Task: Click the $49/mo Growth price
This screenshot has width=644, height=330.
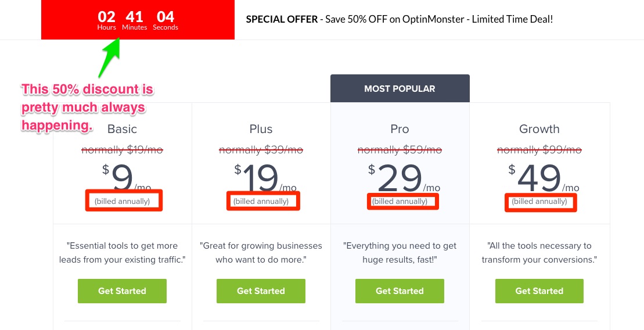Action: click(544, 178)
